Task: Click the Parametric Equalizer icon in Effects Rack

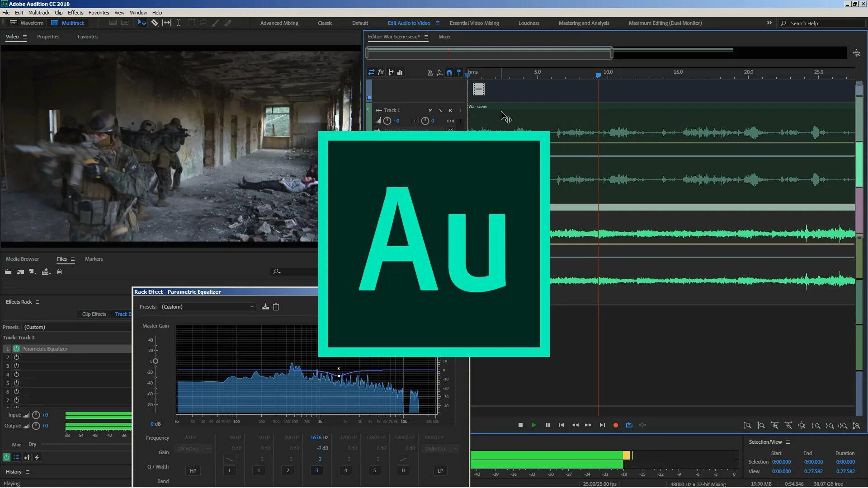Action: [x=16, y=348]
